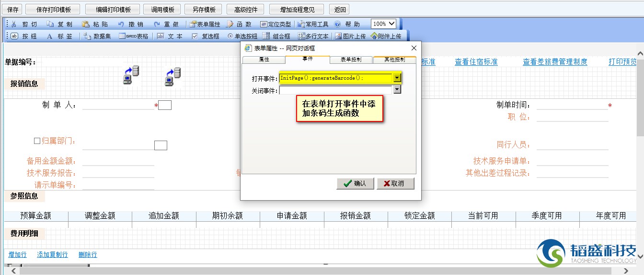Click the 关闭事件 input field
644x275 pixels.
[336, 90]
